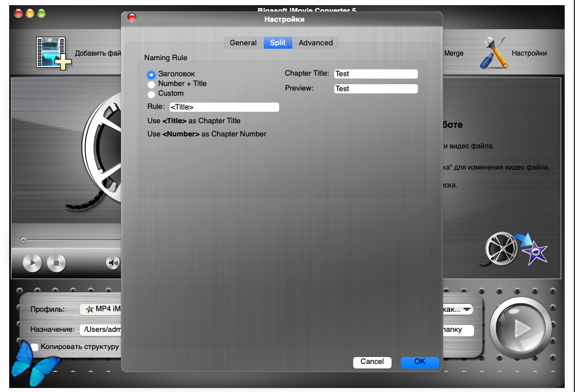Expand the dropdown arrow right of profile
This screenshot has width=575, height=392.
[467, 309]
